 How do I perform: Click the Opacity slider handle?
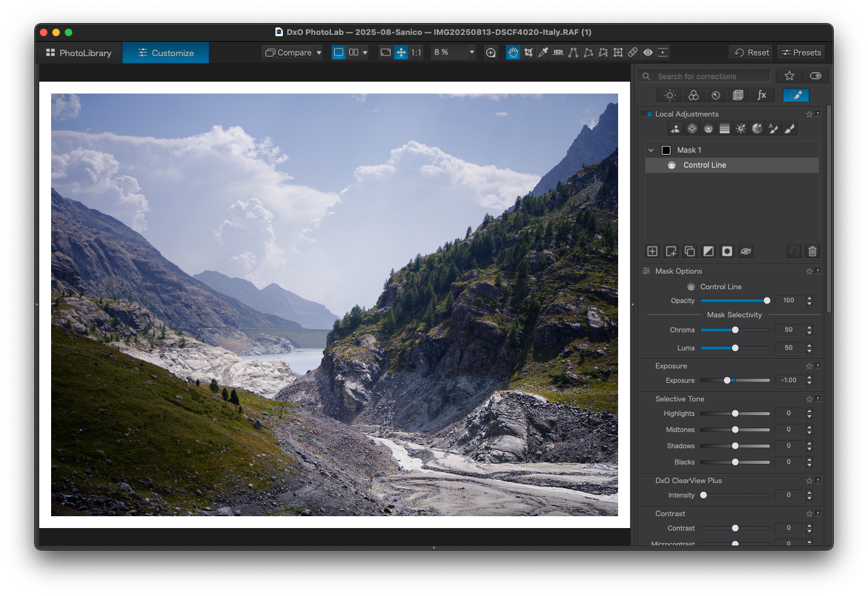(767, 300)
